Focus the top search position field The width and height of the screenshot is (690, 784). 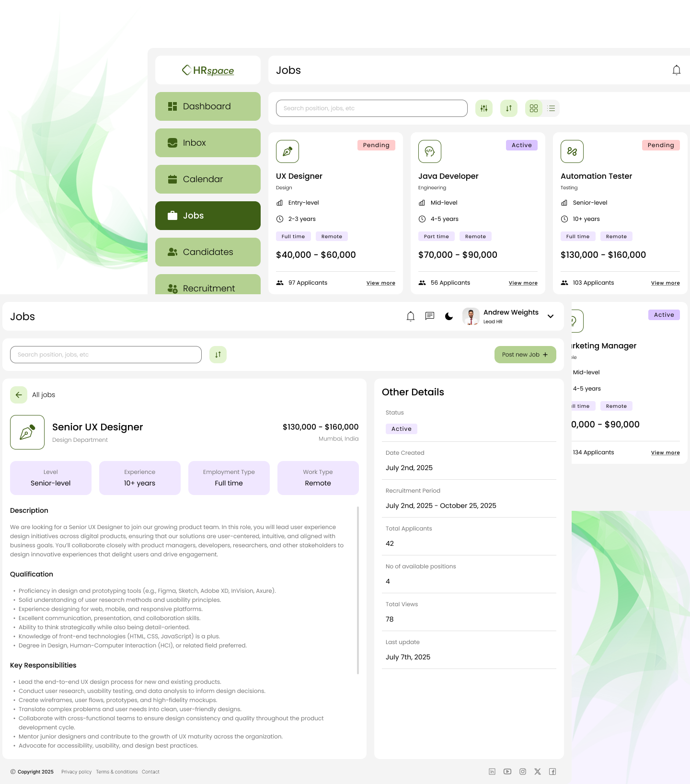372,108
